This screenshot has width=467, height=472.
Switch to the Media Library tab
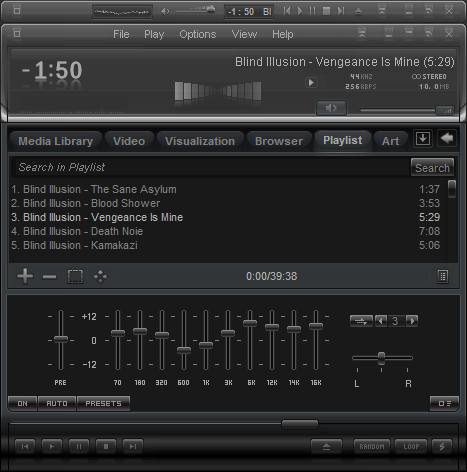click(56, 141)
